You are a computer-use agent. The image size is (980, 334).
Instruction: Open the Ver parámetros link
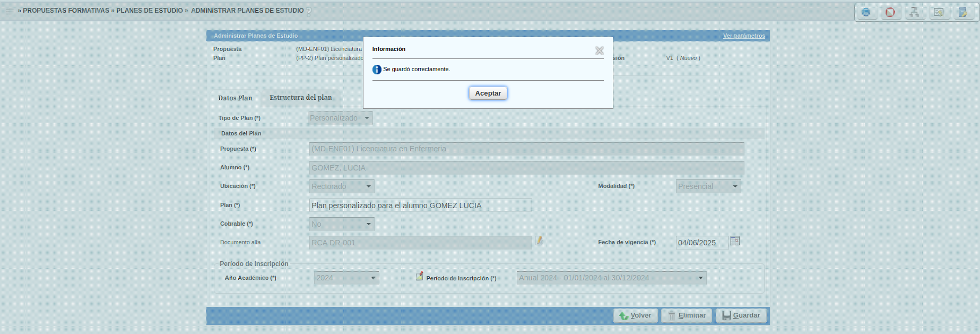click(x=744, y=36)
